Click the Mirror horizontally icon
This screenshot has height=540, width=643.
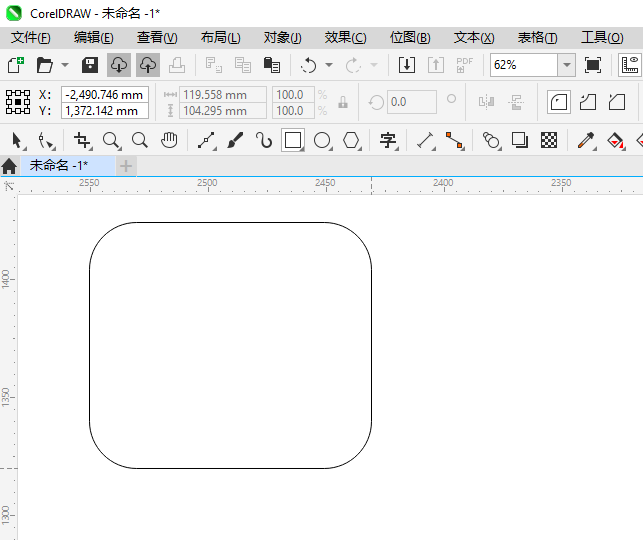[x=486, y=102]
